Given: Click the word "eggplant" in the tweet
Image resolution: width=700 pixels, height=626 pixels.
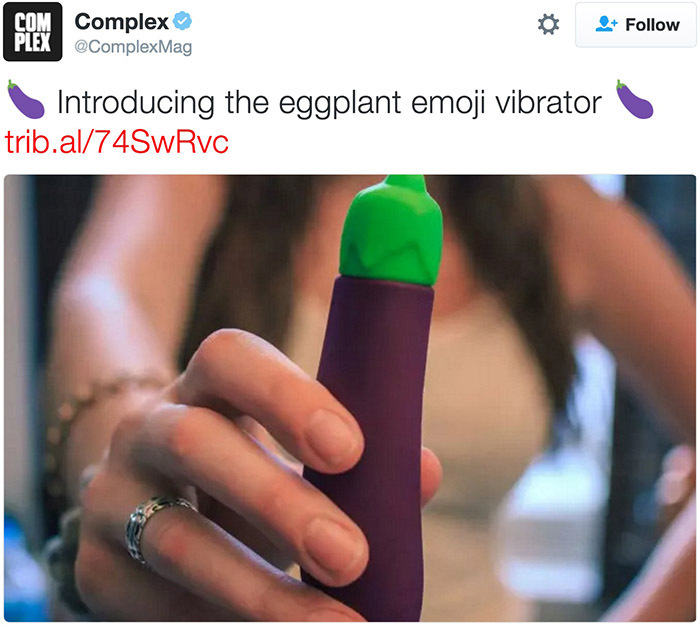Looking at the screenshot, I should pos(340,104).
